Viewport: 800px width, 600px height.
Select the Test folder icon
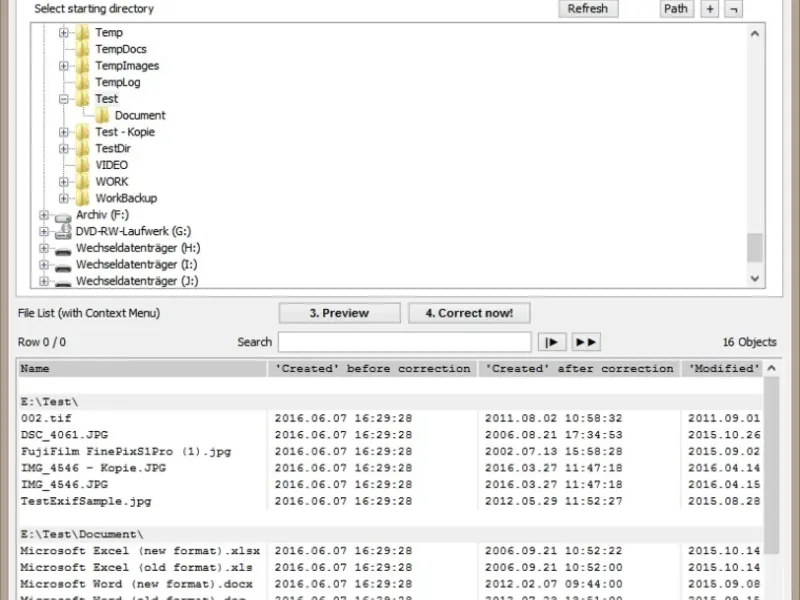pos(82,99)
